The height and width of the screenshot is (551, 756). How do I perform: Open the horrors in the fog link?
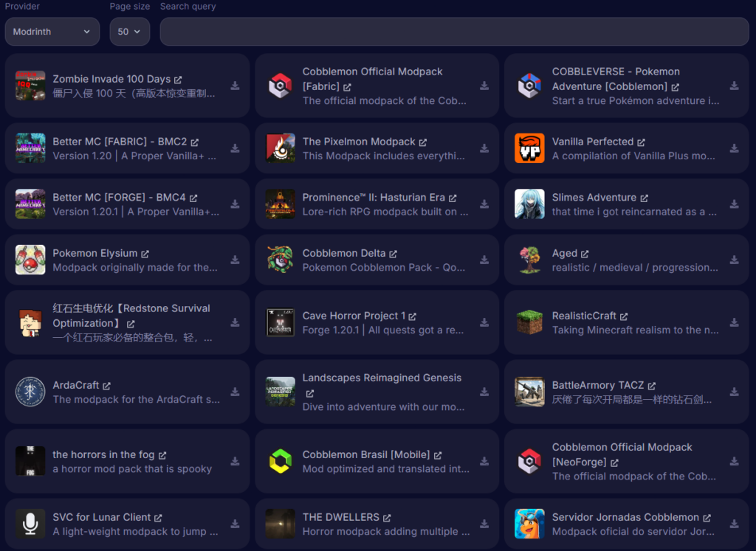pyautogui.click(x=103, y=455)
